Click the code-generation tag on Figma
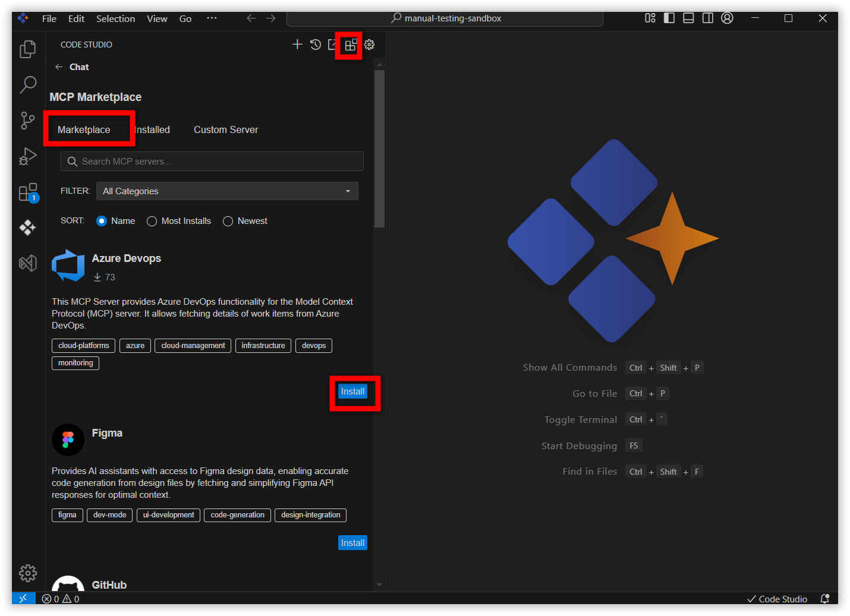 click(x=238, y=515)
